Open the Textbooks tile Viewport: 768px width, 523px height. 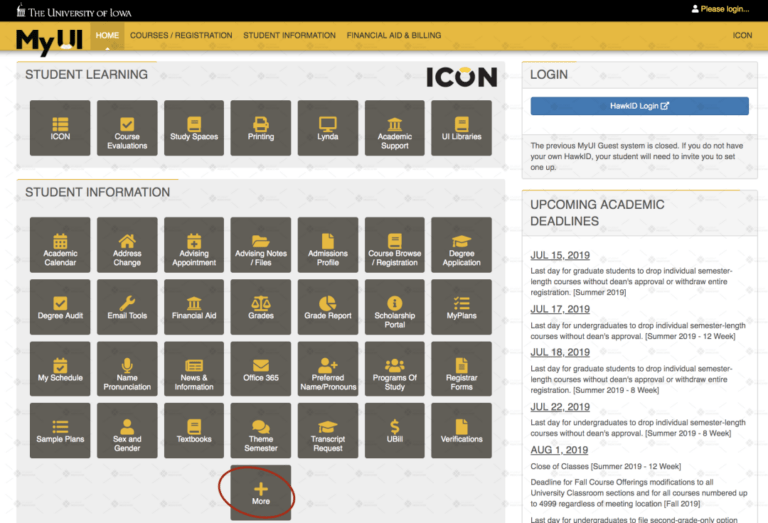194,430
